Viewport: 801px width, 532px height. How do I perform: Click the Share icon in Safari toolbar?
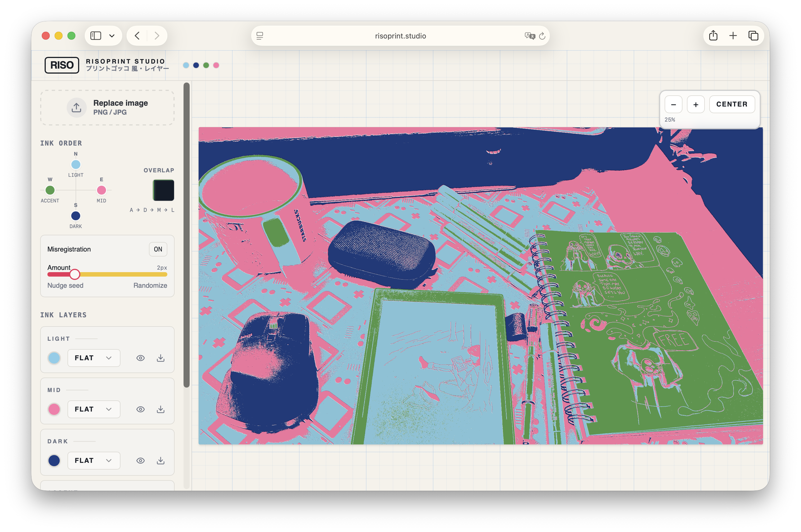coord(713,35)
